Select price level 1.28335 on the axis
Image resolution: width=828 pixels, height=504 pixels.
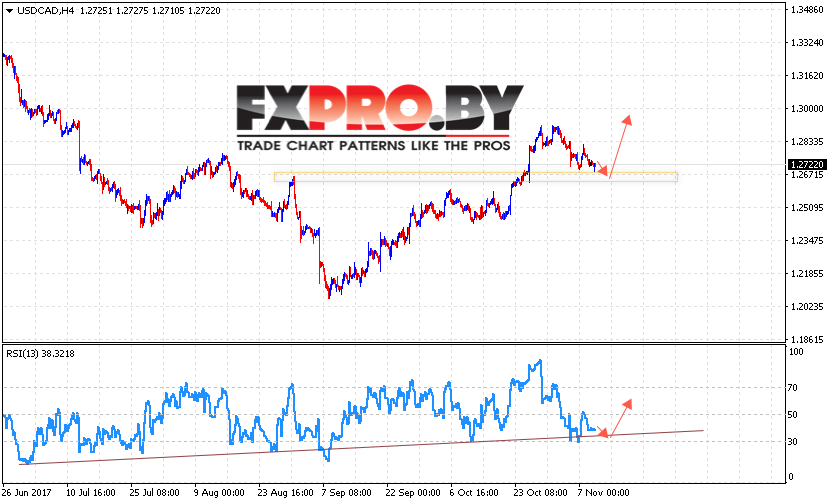tap(807, 142)
